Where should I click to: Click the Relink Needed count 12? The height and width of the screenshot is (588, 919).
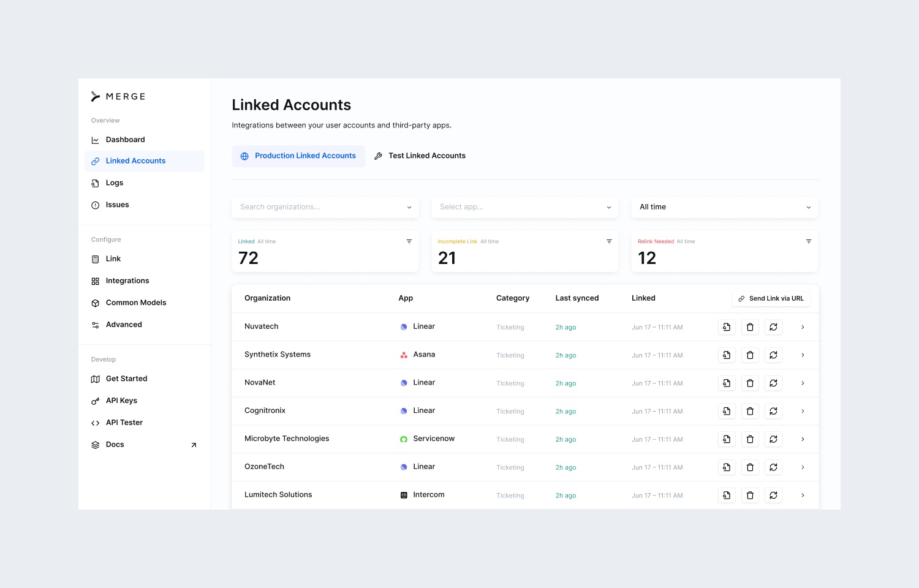647,258
